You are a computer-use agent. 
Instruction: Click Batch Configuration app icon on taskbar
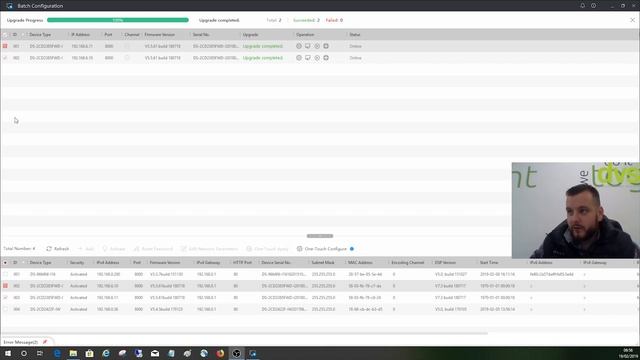point(253,353)
